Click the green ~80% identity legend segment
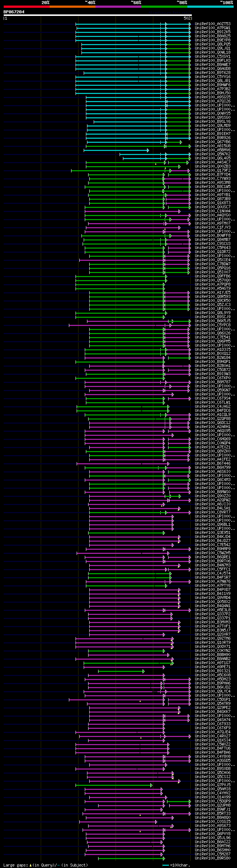 click(x=164, y=7)
